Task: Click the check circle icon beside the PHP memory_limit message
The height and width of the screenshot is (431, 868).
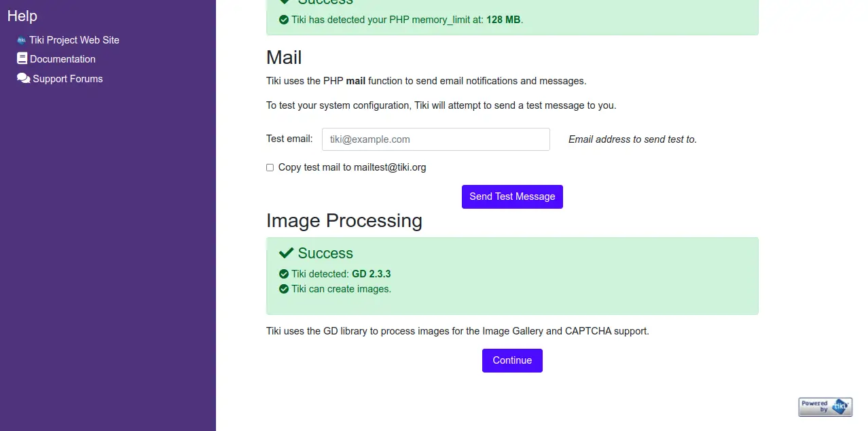Action: pyautogui.click(x=284, y=20)
